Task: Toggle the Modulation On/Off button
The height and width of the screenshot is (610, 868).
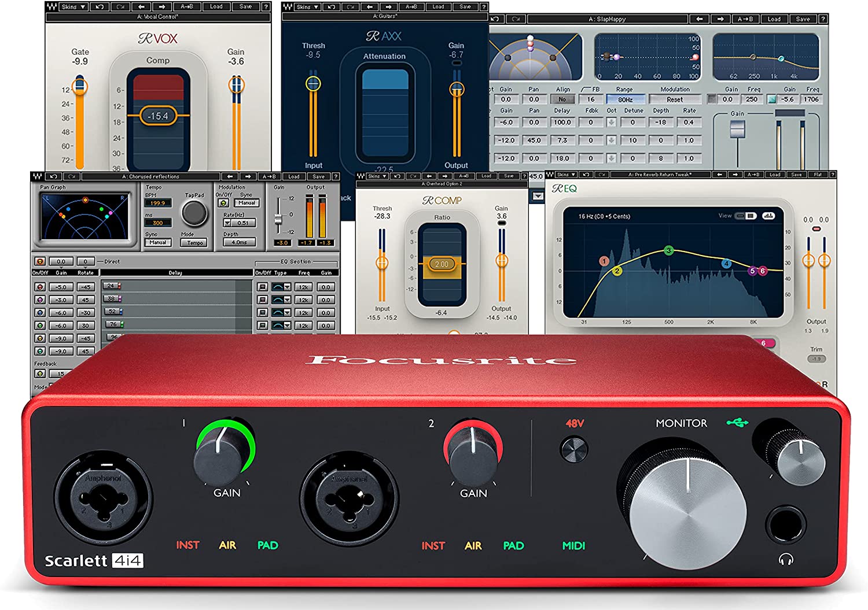Action: tap(223, 203)
